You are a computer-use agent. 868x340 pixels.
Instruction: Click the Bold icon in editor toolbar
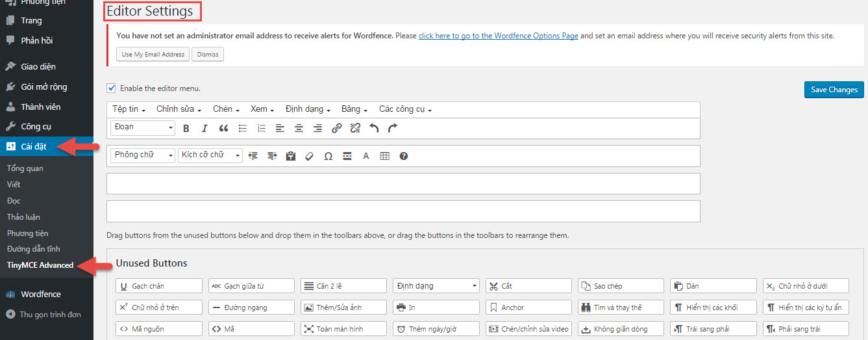tap(186, 129)
